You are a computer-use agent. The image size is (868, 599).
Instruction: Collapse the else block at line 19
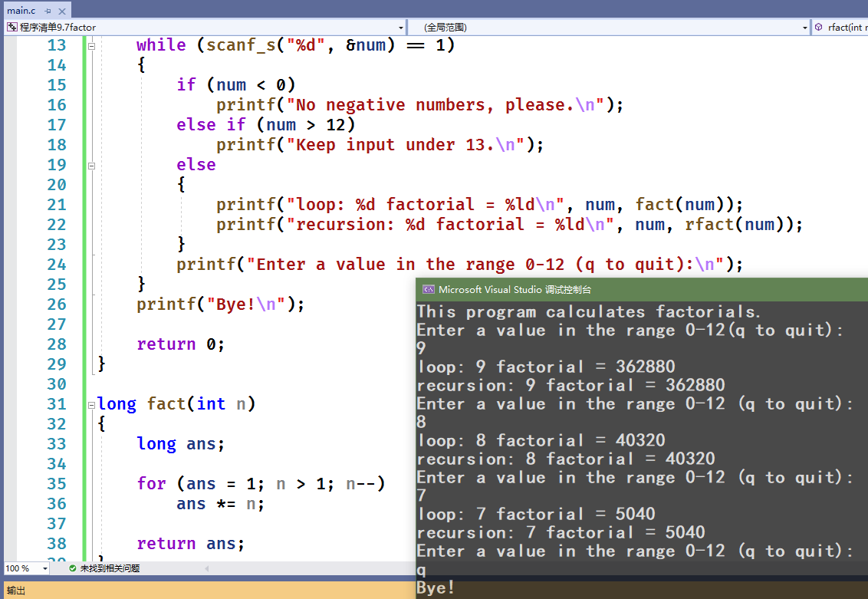click(x=92, y=166)
